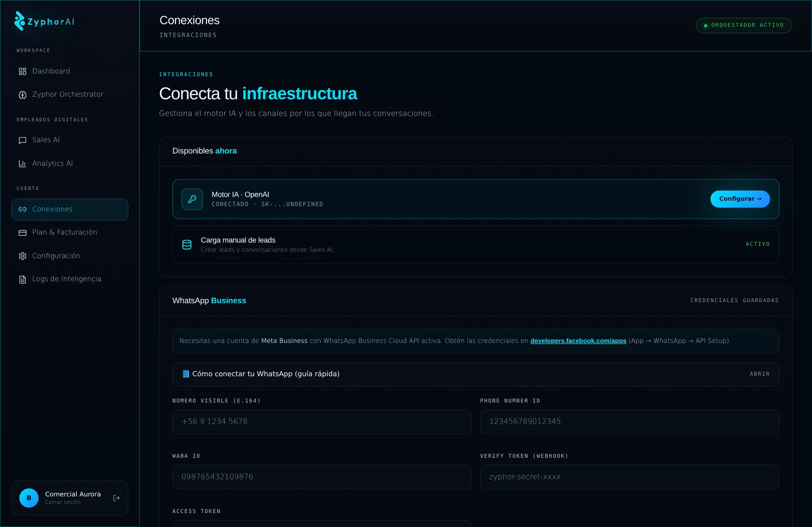This screenshot has width=812, height=527.
Task: Open Configuración settings page
Action: tap(70, 256)
